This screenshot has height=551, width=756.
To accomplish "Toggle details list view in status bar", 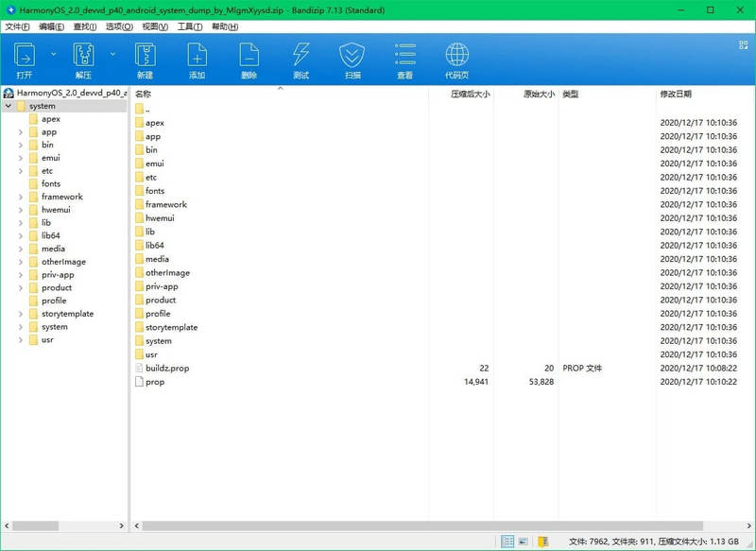I will [507, 542].
